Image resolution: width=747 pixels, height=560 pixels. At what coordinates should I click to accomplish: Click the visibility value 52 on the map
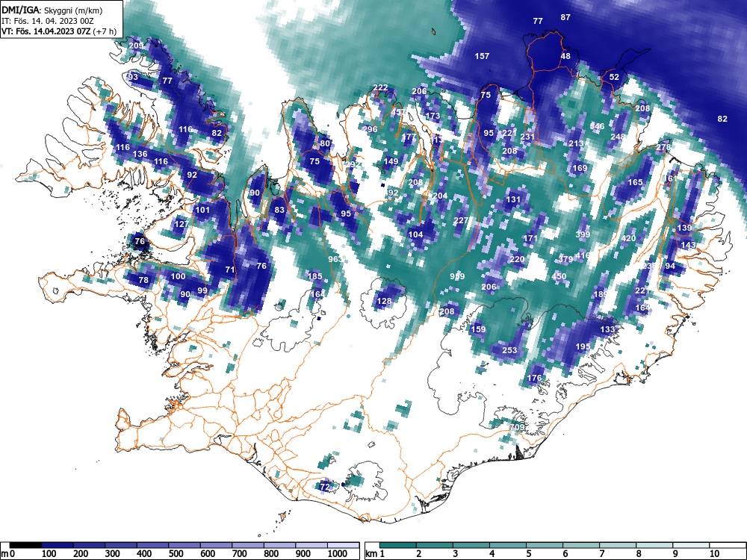tap(615, 77)
